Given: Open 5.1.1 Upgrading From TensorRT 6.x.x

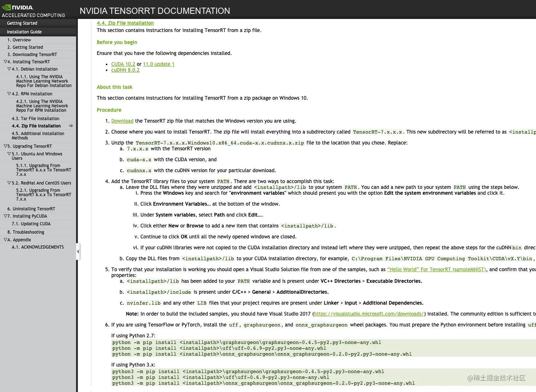Looking at the screenshot, I should click(44, 170).
